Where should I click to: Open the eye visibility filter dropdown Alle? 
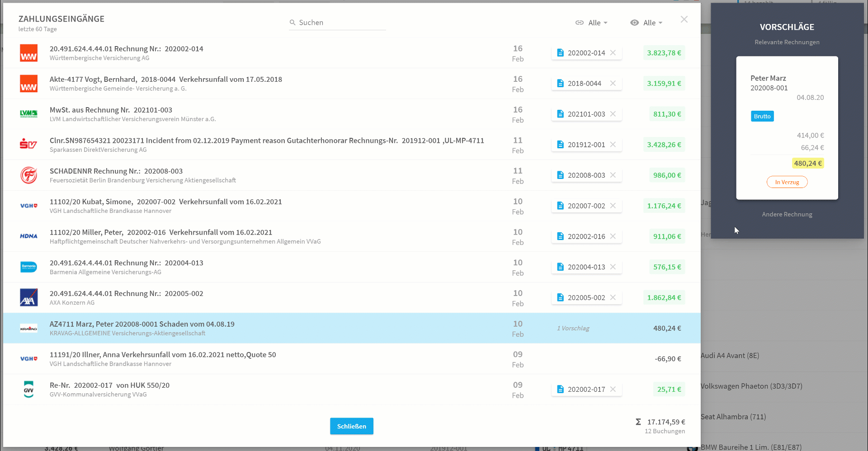point(646,23)
